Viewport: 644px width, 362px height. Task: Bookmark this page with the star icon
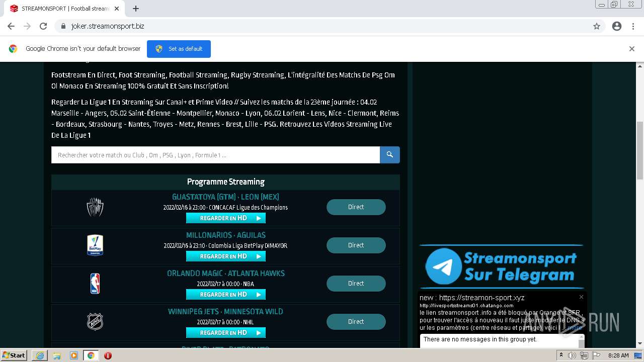(597, 26)
